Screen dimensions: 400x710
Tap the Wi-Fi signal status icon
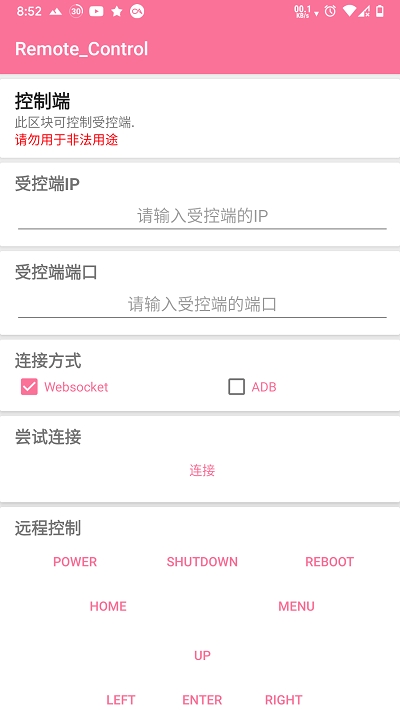pos(349,11)
